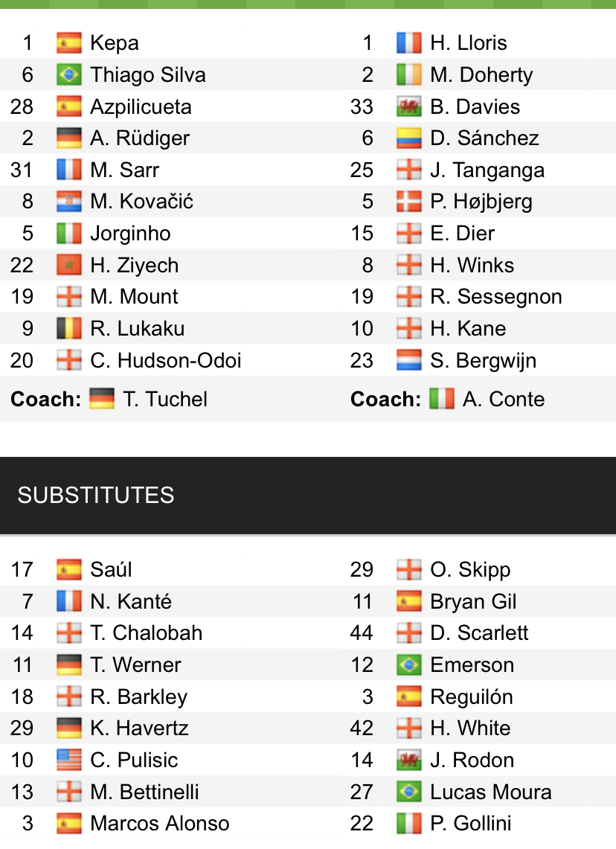Click the Italy flag next to coach A. Conte
This screenshot has height=849, width=616.
(x=441, y=400)
